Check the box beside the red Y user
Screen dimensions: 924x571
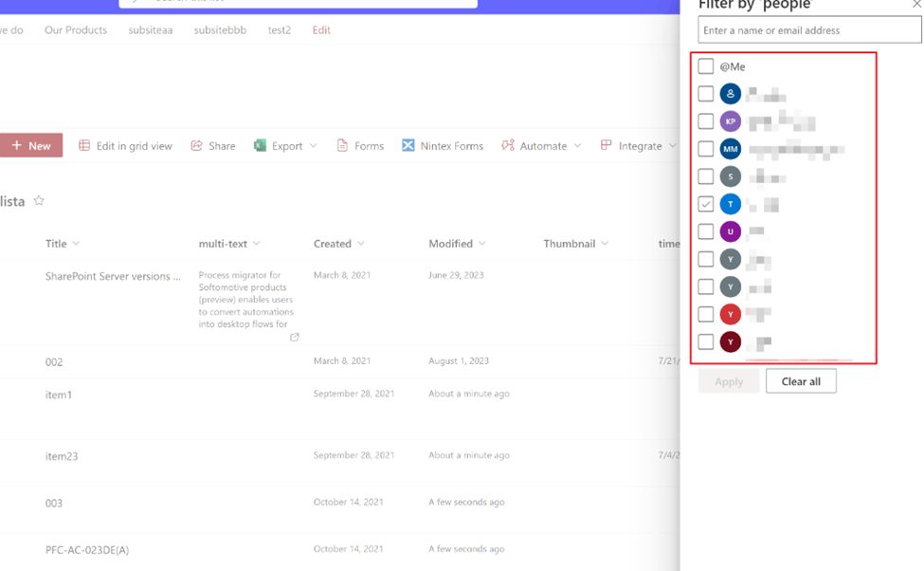[705, 314]
